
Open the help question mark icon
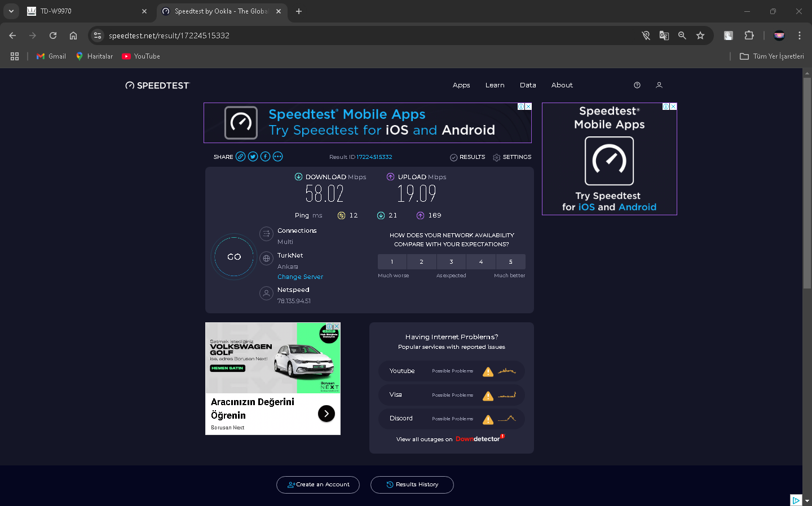click(x=637, y=85)
